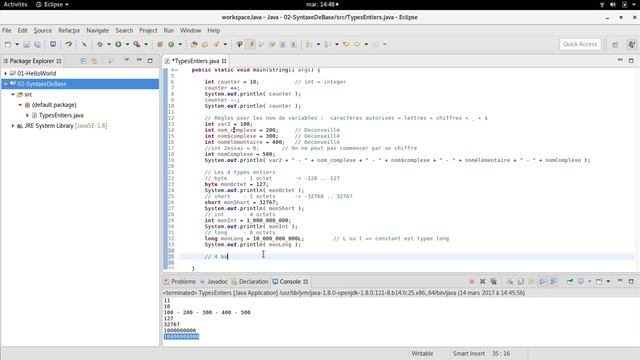Screen dimensions: 640x360
Task: Toggle Scroll Lock in Console
Action: [520, 281]
